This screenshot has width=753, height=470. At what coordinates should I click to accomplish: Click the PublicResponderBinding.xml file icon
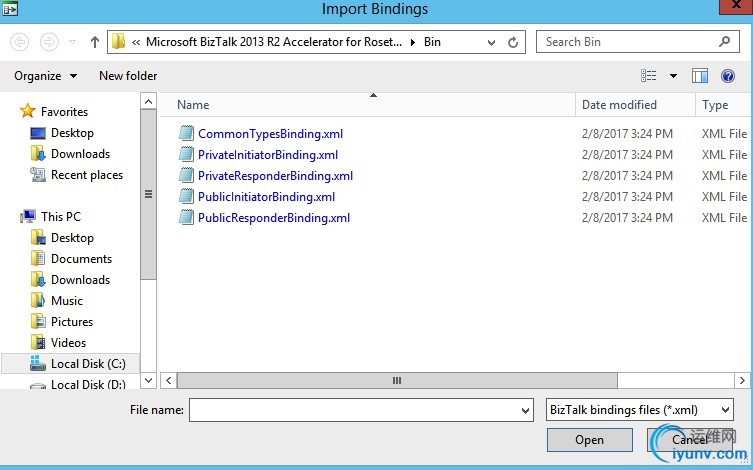(x=186, y=217)
